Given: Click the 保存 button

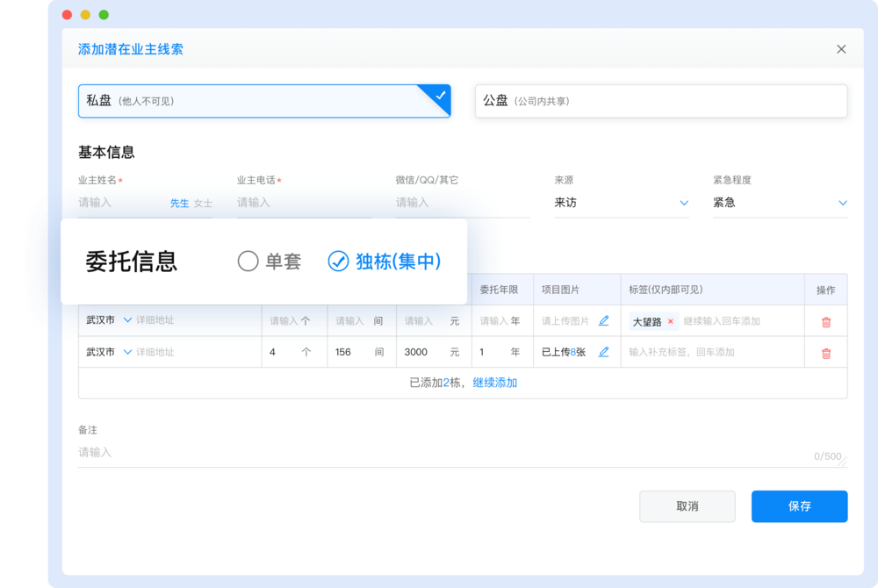Looking at the screenshot, I should click(799, 506).
